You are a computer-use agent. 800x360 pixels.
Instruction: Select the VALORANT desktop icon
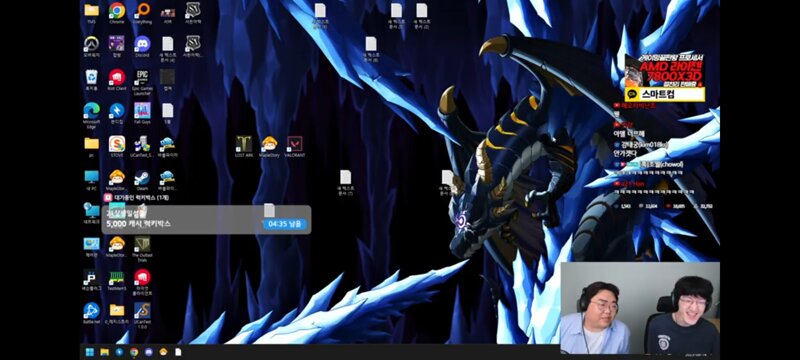(x=294, y=146)
